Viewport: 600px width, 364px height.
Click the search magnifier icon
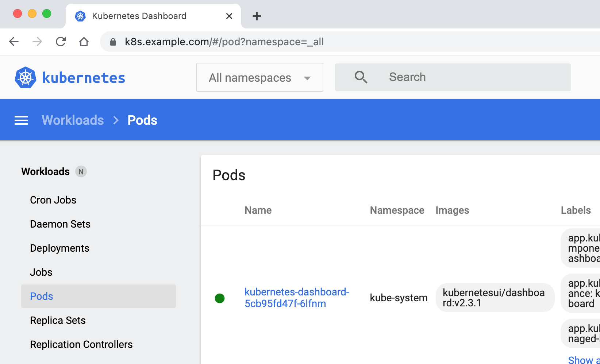361,77
